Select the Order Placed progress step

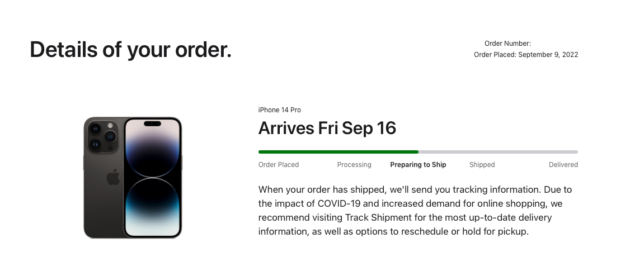click(279, 165)
